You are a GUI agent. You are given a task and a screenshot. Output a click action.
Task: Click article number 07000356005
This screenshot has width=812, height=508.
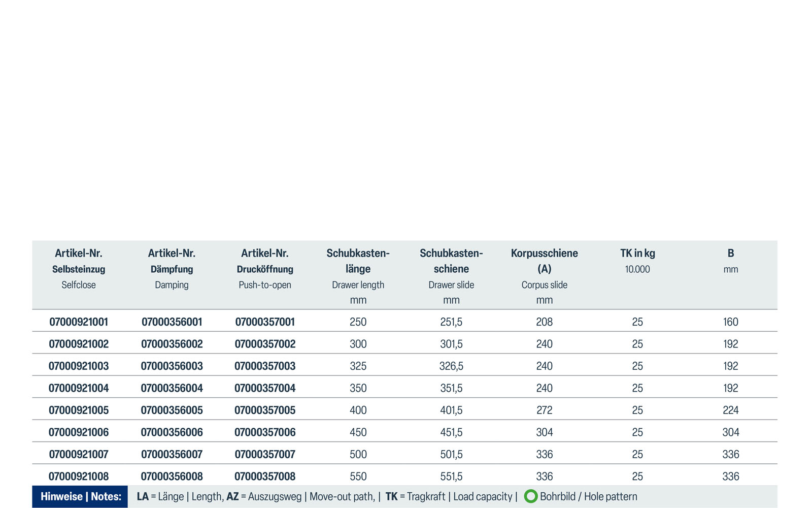point(172,410)
